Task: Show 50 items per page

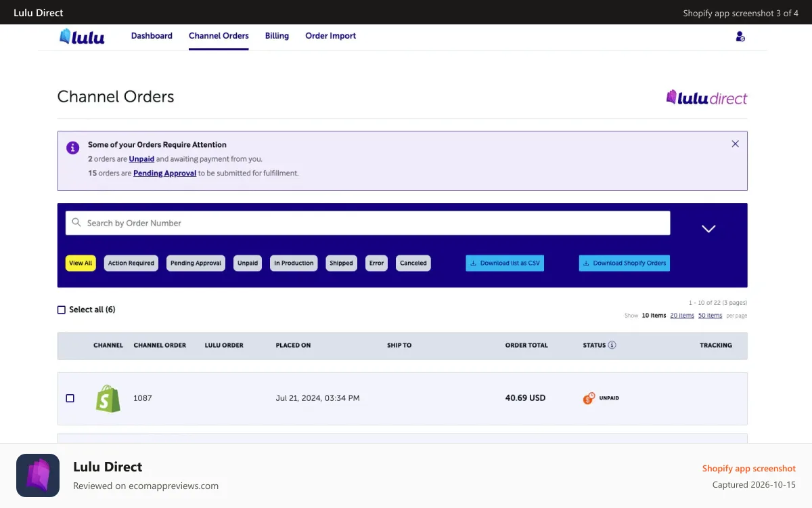Action: [x=710, y=316]
